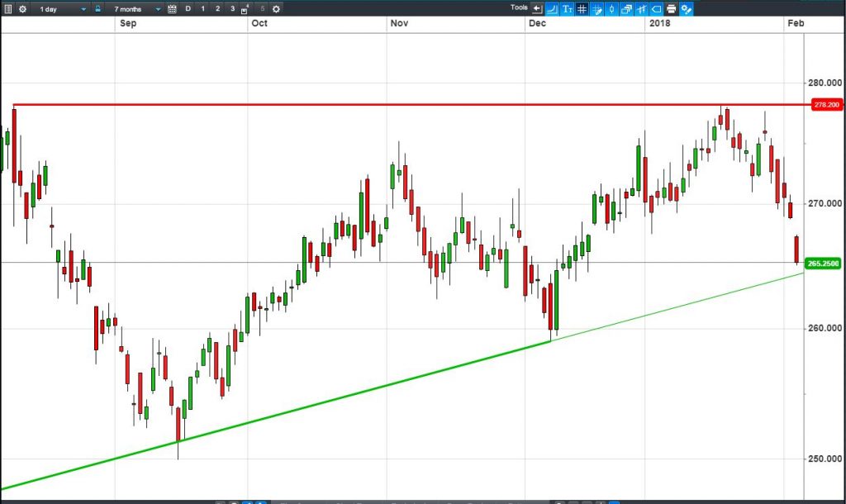Print the chart with printer icon
Screen dimensions: 846x504
671,8
